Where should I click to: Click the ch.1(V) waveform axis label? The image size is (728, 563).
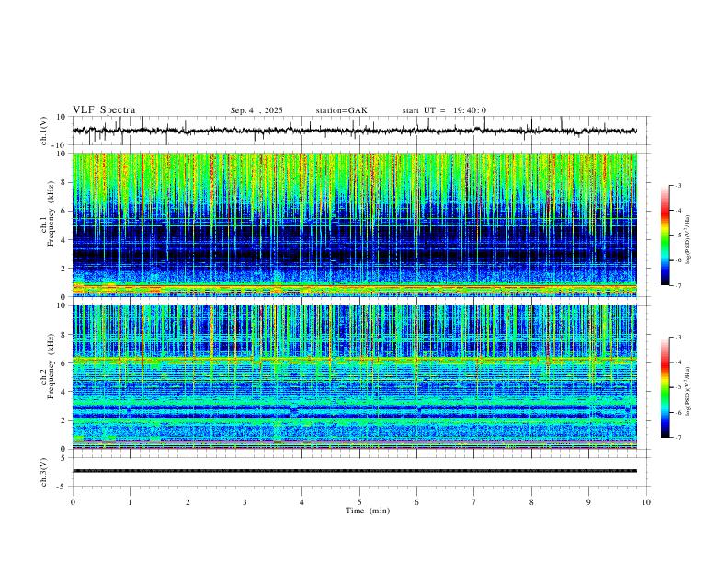pos(43,131)
